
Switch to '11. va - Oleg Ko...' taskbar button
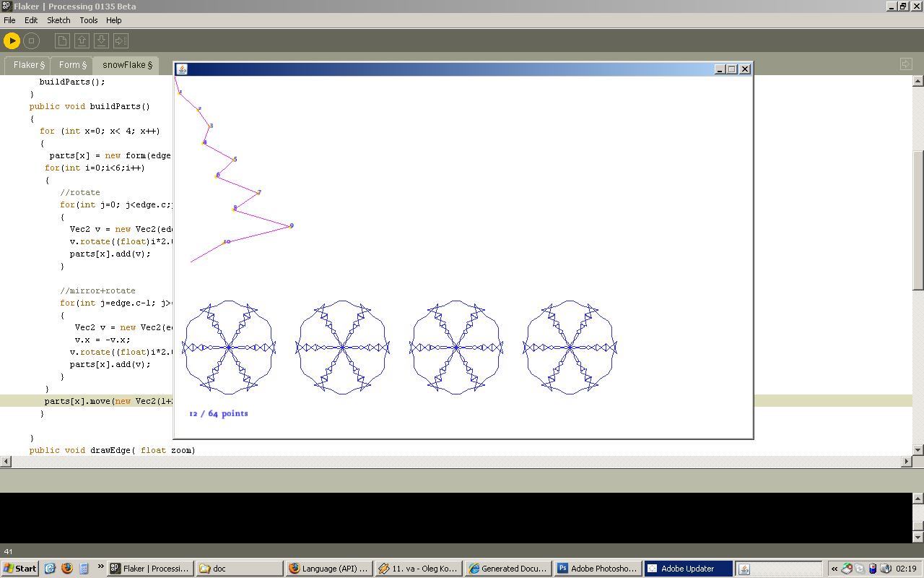(x=419, y=569)
